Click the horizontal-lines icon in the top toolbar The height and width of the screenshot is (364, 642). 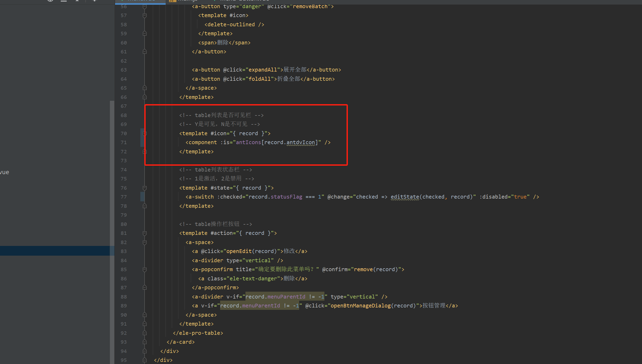[x=64, y=1]
